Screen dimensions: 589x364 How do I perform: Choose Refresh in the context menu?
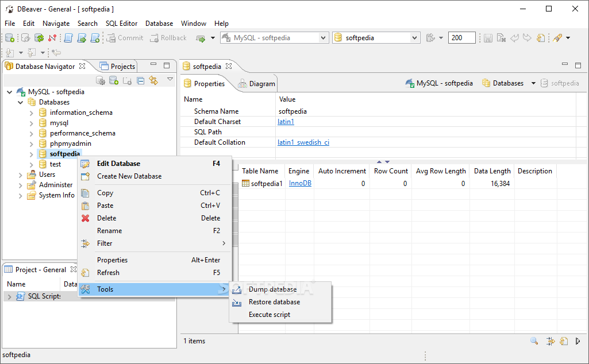[155, 273]
